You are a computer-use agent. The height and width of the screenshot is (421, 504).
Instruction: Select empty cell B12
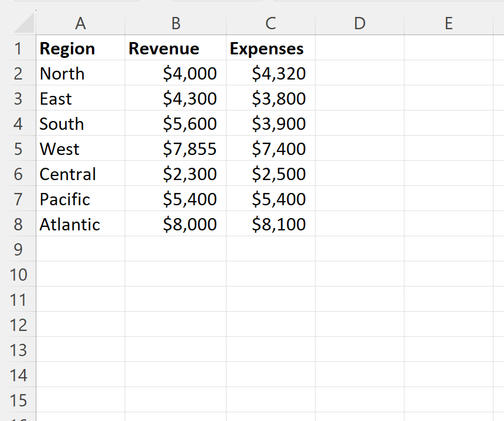pos(176,324)
